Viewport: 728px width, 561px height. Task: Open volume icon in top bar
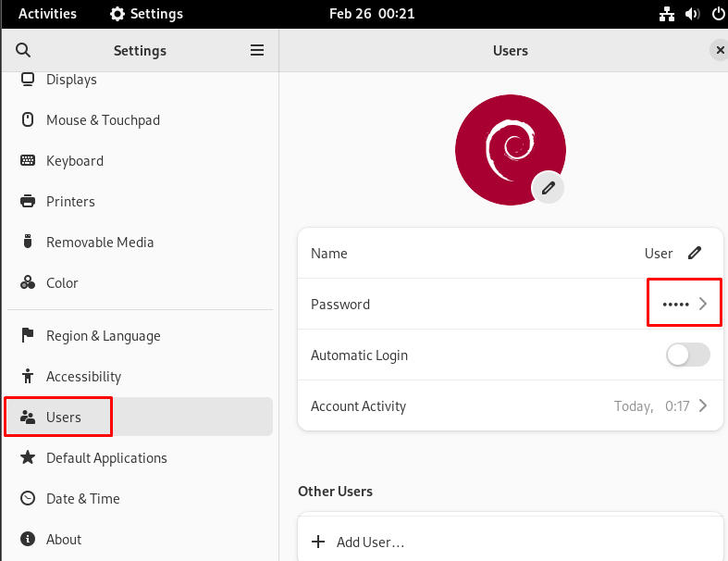click(692, 14)
